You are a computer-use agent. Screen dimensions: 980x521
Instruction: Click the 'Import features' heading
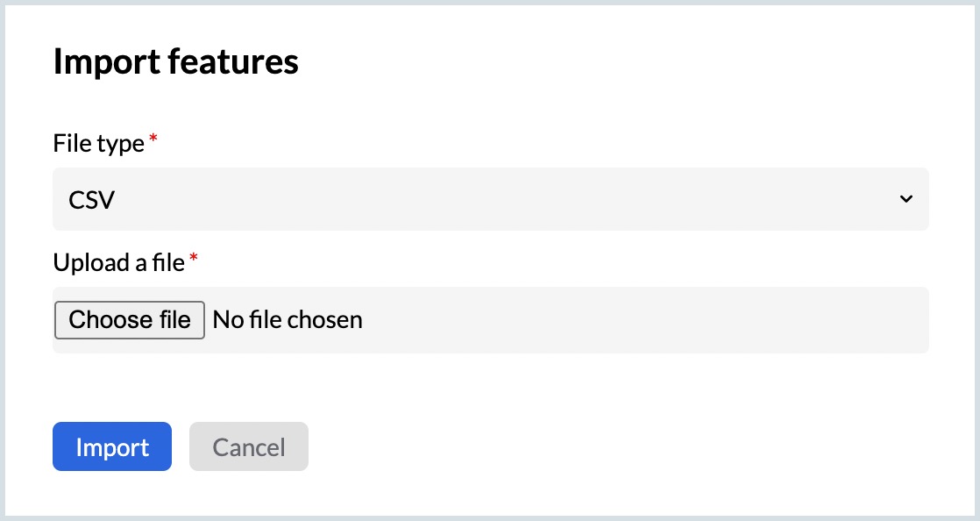175,62
